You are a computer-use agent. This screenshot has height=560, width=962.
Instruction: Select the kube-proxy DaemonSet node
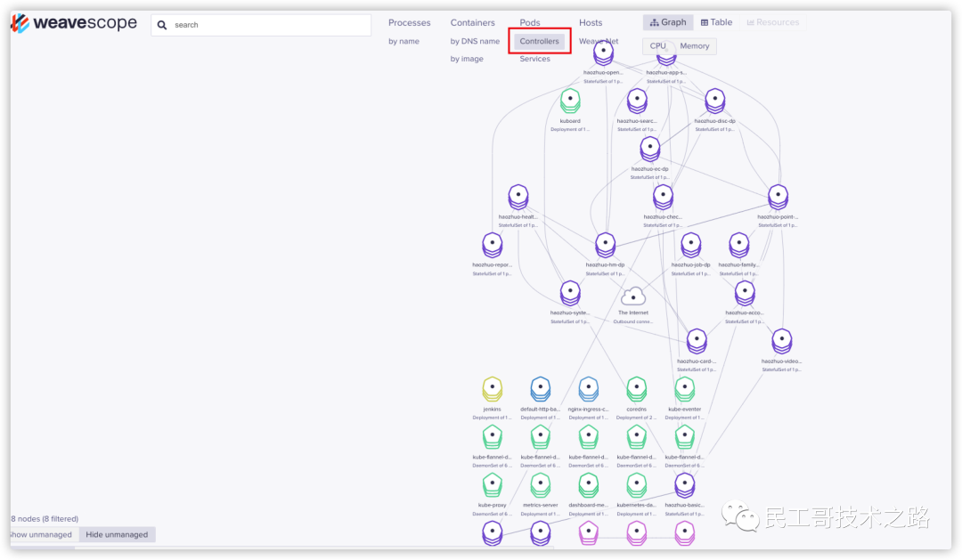coord(492,486)
